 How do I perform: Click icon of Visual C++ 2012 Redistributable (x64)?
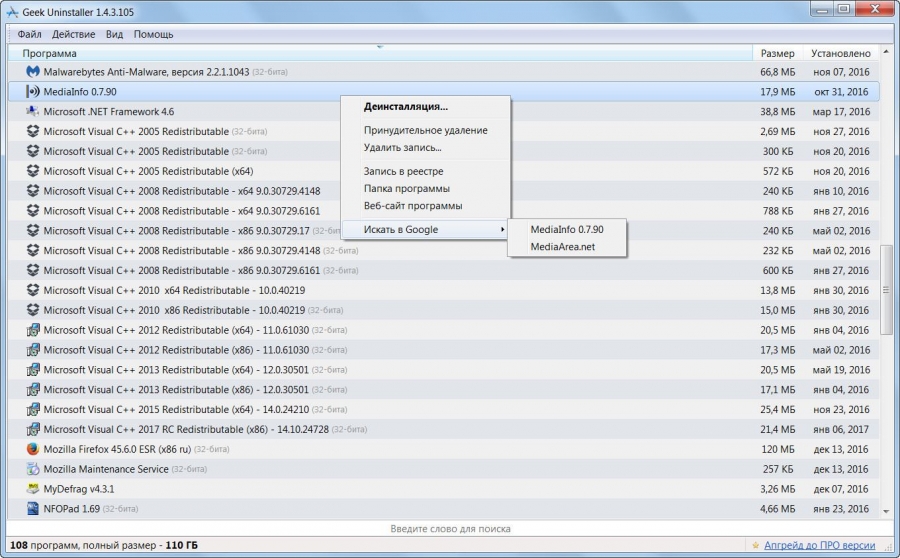33,330
